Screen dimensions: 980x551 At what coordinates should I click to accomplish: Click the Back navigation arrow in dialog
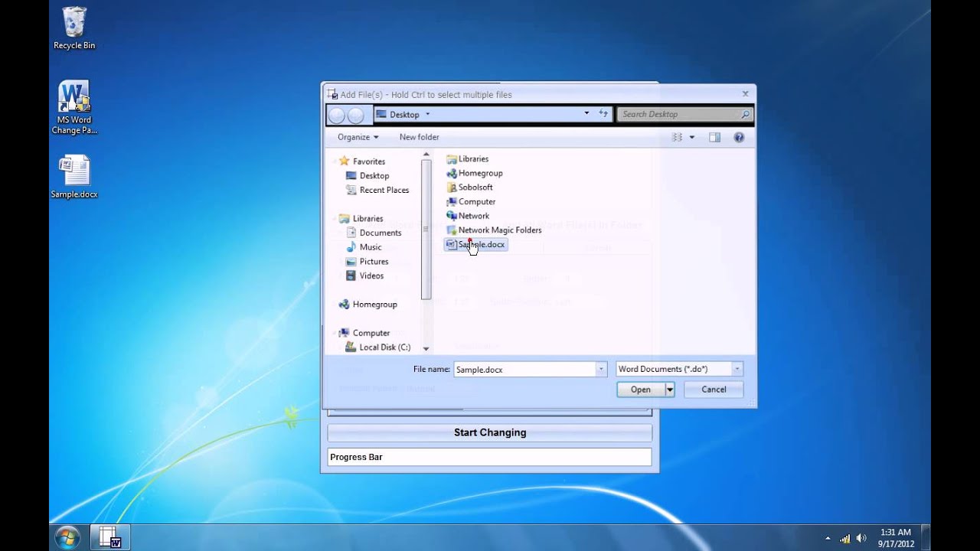coord(337,115)
